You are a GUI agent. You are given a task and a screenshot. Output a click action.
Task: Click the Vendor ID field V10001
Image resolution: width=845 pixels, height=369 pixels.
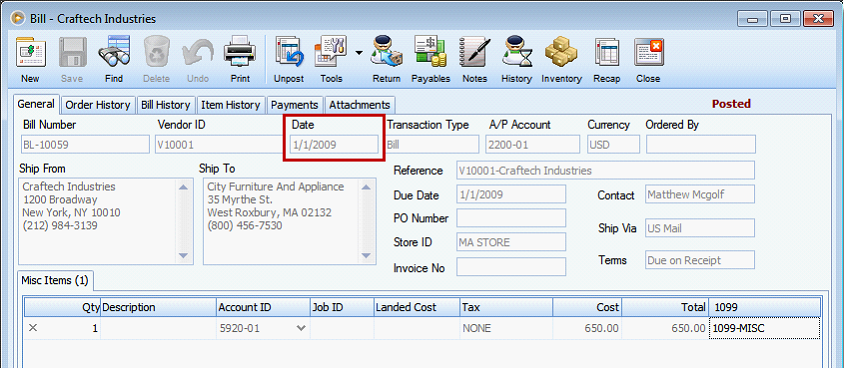pos(219,144)
